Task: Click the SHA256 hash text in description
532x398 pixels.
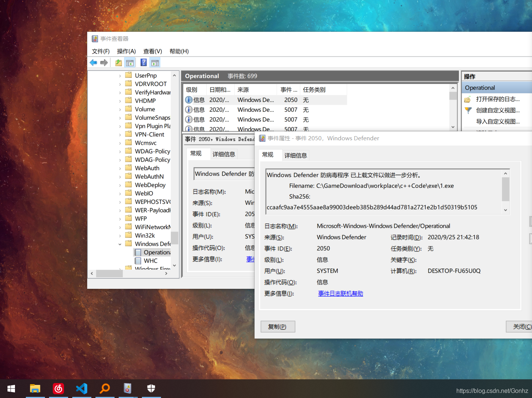Action: click(372, 207)
